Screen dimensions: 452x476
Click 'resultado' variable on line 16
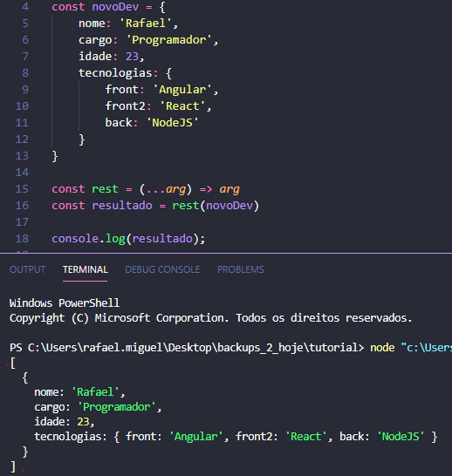(122, 206)
